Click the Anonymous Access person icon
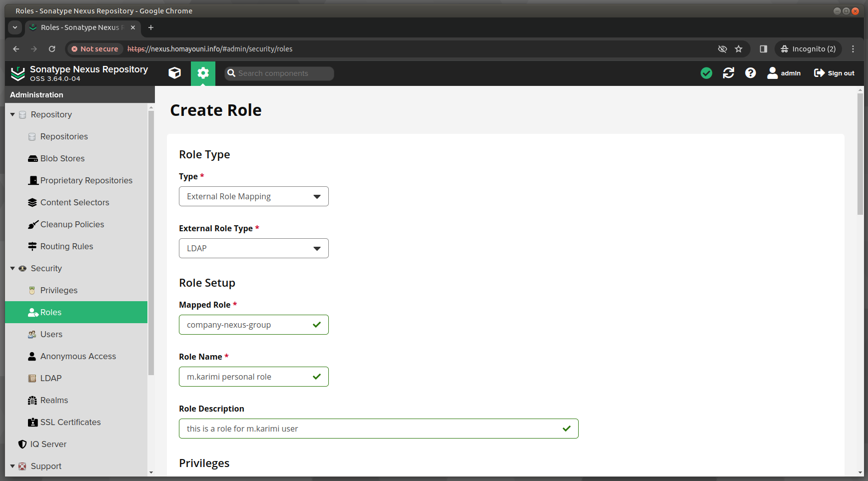 pos(32,357)
